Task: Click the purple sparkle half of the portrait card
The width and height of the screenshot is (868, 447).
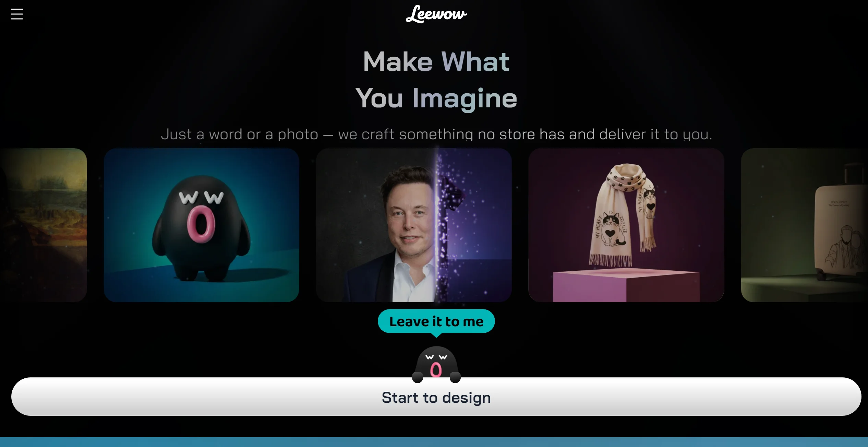Action: (x=474, y=225)
